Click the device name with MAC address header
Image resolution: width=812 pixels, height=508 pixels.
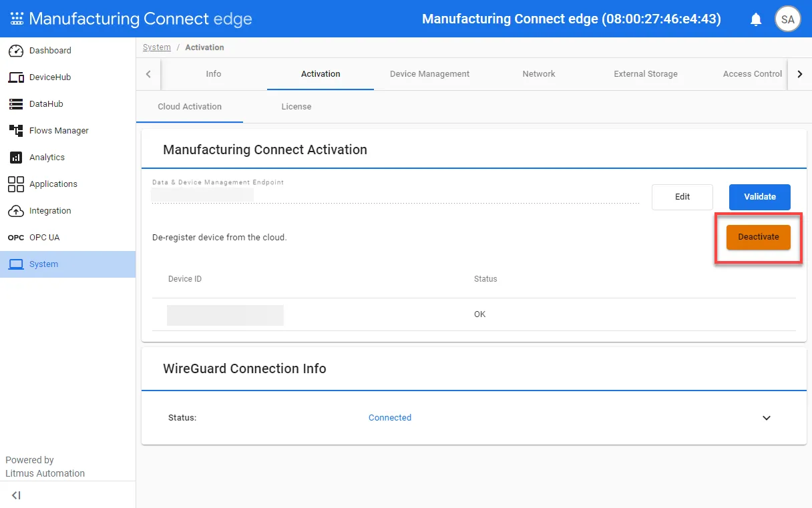coord(572,19)
